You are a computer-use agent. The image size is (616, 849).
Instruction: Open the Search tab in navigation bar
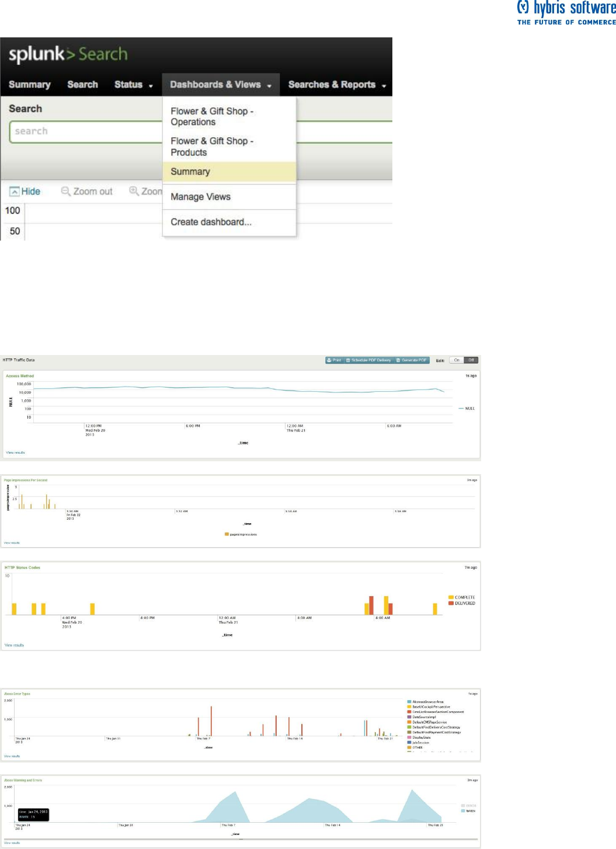(x=82, y=85)
